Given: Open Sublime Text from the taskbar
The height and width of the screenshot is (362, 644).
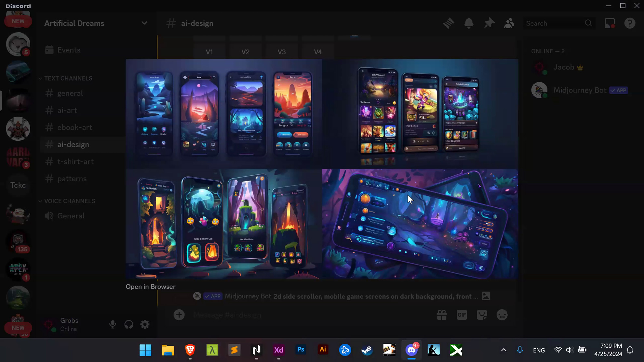Looking at the screenshot, I should point(234,350).
